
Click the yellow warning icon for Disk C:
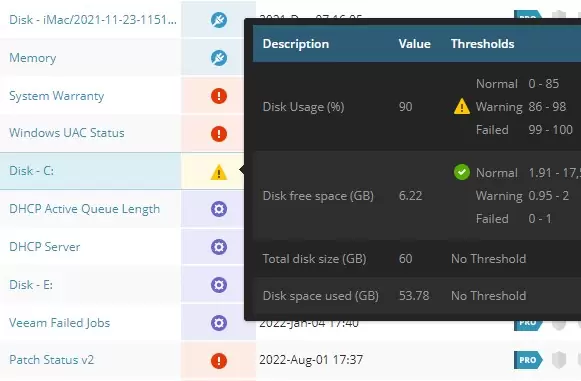click(x=219, y=172)
